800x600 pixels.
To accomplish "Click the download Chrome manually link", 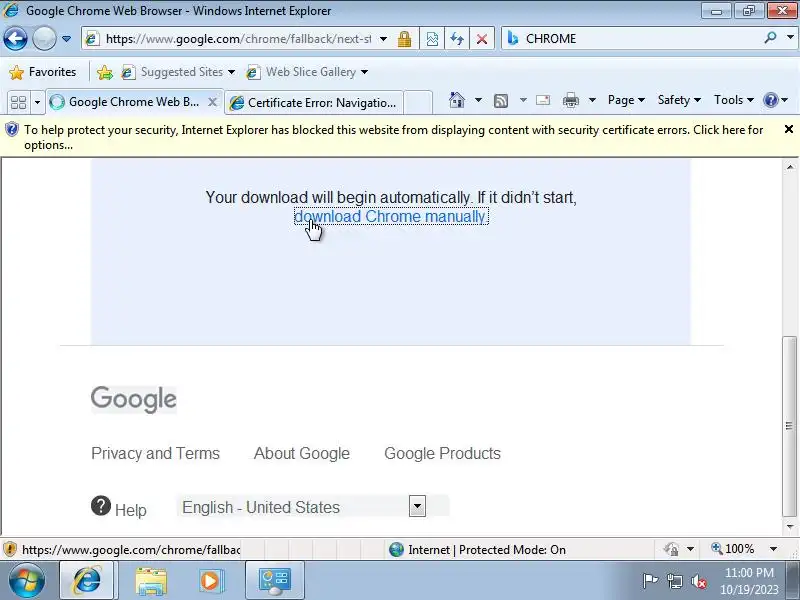I will tap(391, 216).
